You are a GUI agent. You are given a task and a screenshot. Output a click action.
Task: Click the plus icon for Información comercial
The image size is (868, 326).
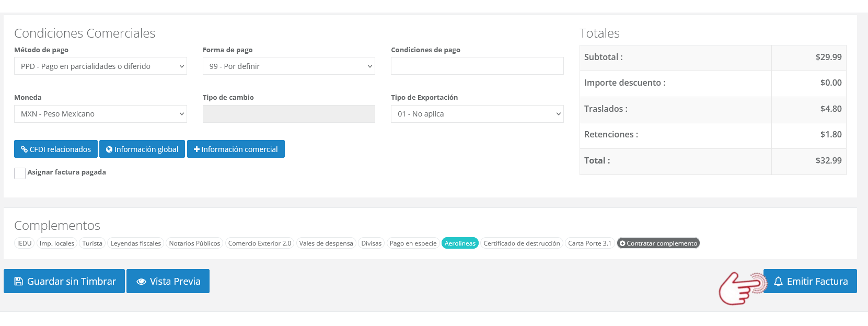point(236,149)
